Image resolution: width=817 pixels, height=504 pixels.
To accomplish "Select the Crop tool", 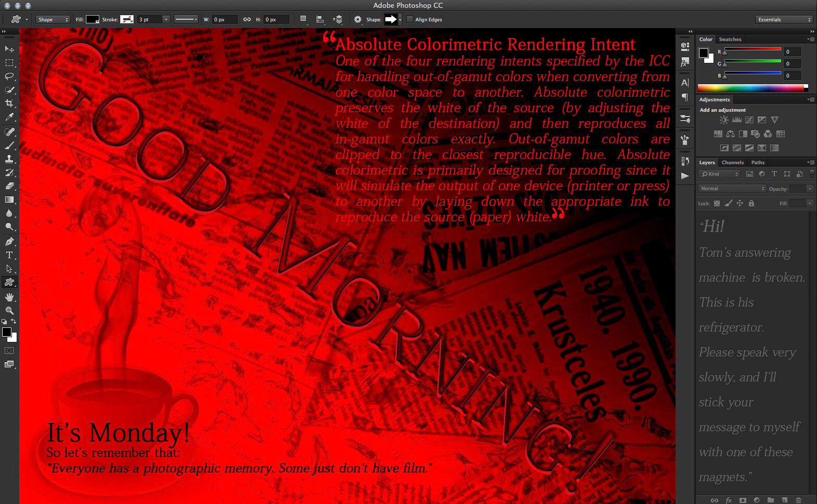I will click(9, 103).
